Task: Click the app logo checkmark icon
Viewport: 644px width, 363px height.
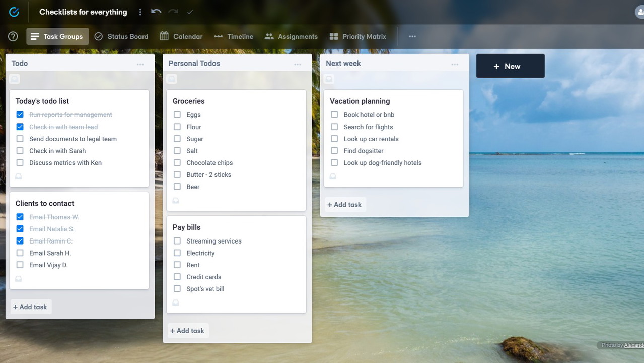Action: tap(14, 12)
